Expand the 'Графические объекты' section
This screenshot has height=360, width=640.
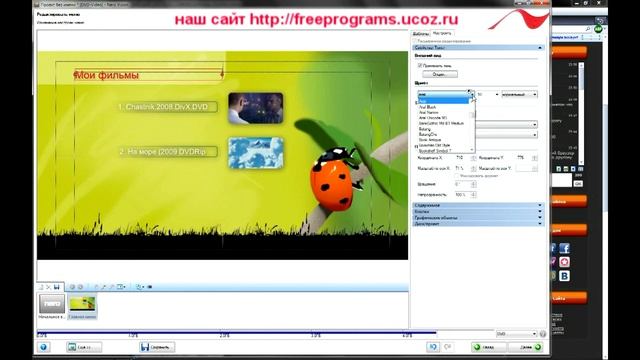coord(478,218)
